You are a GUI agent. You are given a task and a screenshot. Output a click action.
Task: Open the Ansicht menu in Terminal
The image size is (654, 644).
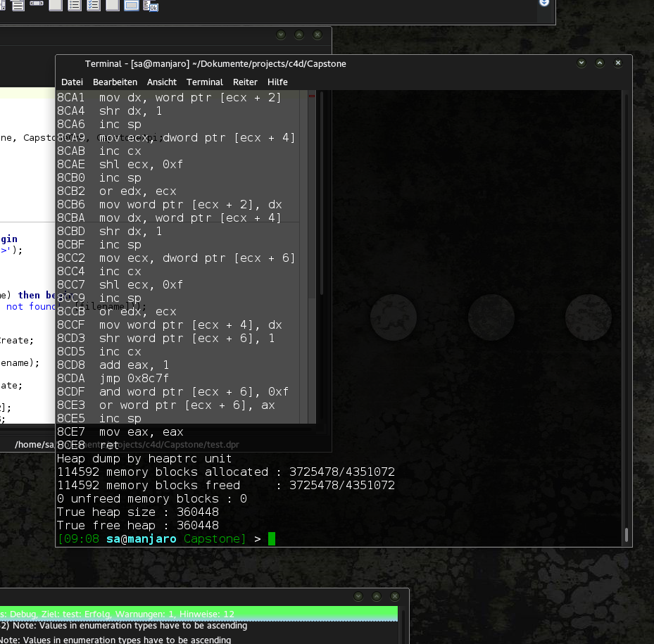coord(162,82)
